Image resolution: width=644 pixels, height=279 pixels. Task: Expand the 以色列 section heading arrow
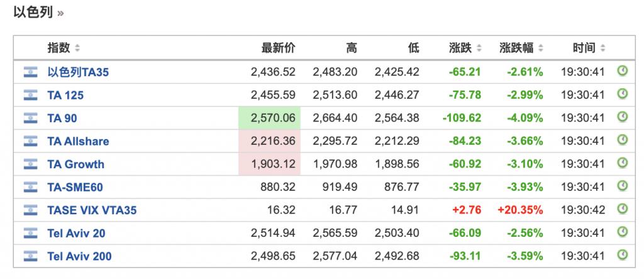pos(60,13)
